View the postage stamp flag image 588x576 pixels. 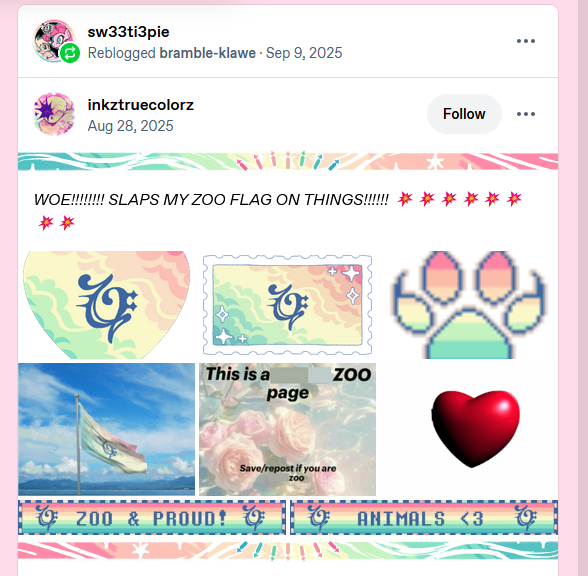(288, 304)
